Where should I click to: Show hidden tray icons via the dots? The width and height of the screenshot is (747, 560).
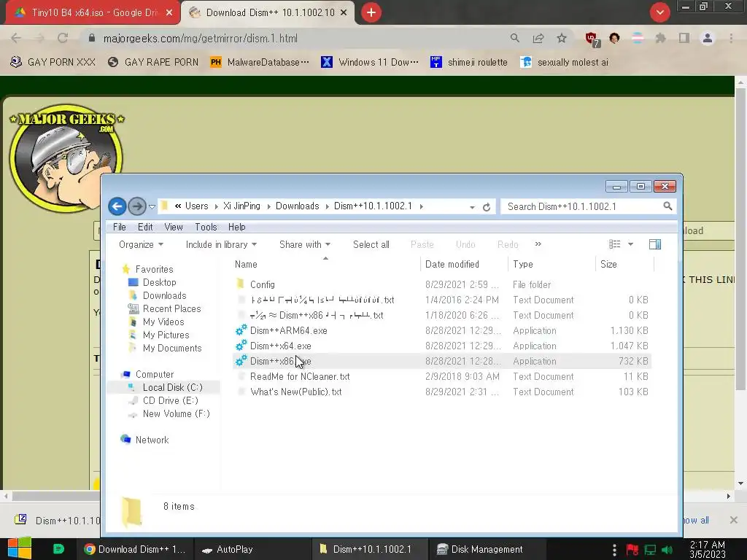click(614, 549)
